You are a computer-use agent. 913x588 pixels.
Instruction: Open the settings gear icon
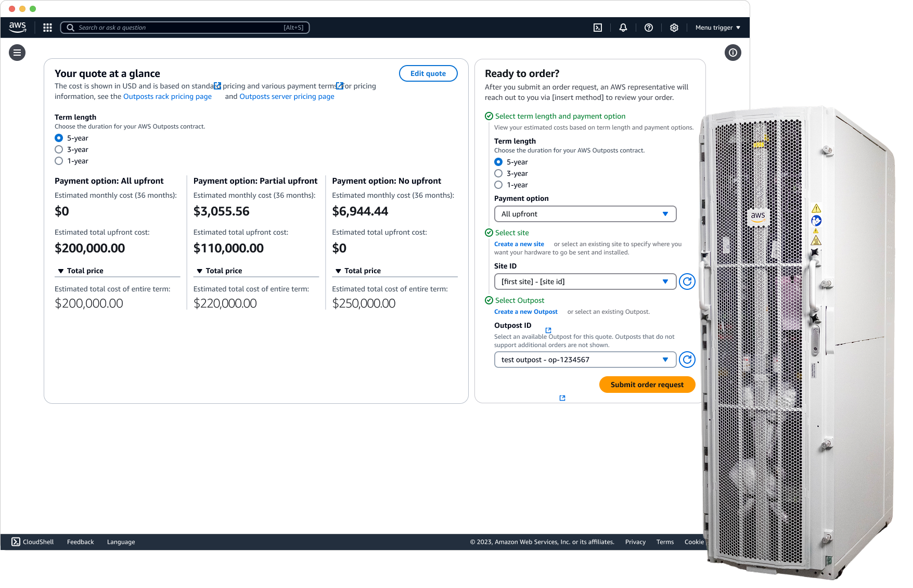(x=674, y=28)
